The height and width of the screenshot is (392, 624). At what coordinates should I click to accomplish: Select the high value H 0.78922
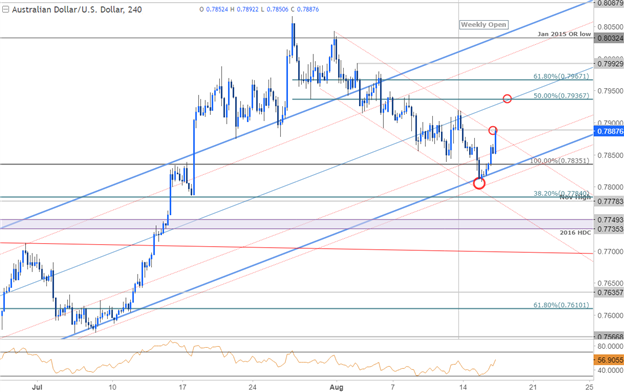coord(244,9)
